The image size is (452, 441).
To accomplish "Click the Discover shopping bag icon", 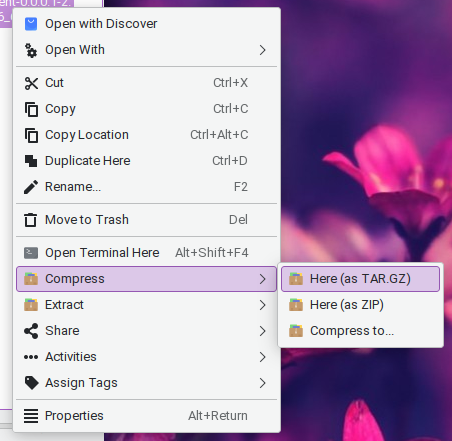I will tap(31, 24).
